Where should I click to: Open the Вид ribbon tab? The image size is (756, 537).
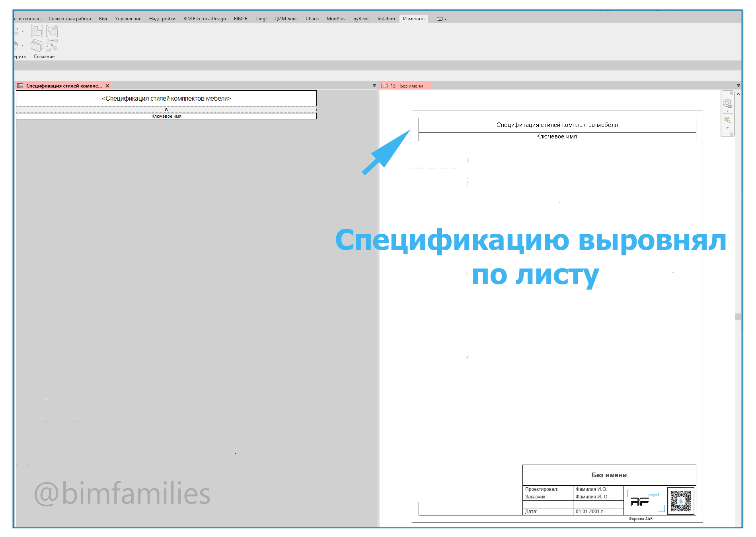coord(103,19)
